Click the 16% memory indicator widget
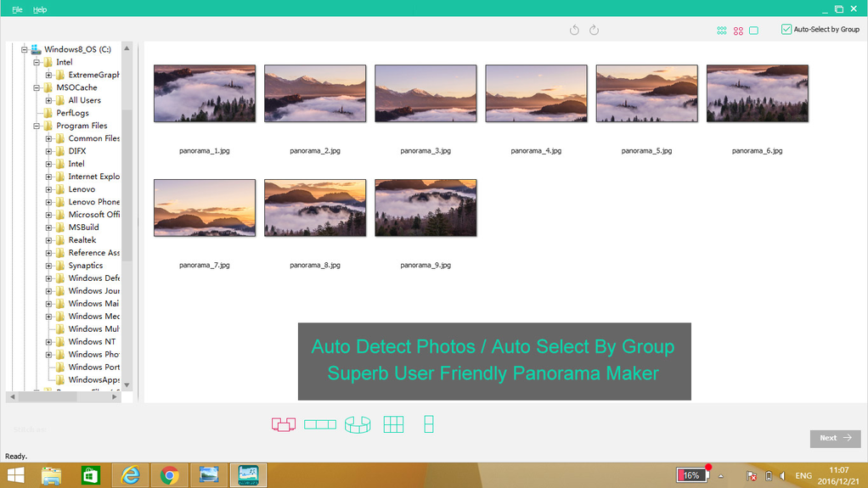The height and width of the screenshot is (488, 868). click(x=692, y=475)
